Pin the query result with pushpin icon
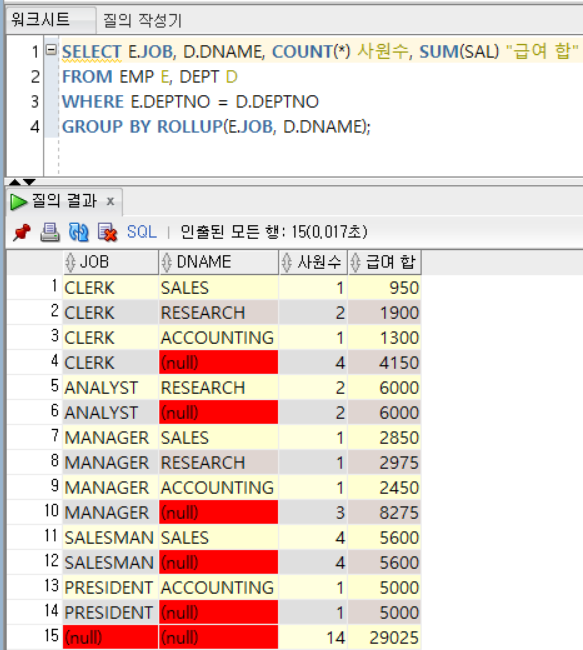583x650 pixels. [x=22, y=232]
